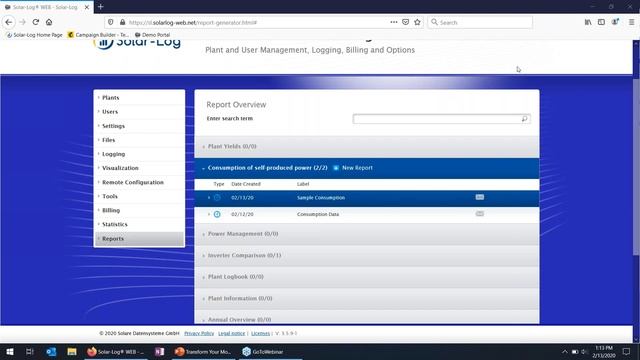Click the Date Created column header
Viewport: 640px width, 360px height.
coord(246,184)
